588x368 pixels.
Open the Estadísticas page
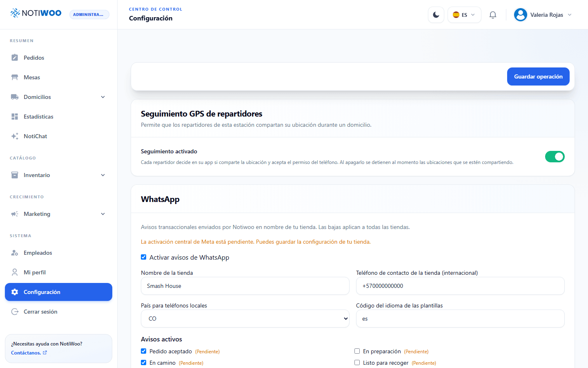coord(58,117)
